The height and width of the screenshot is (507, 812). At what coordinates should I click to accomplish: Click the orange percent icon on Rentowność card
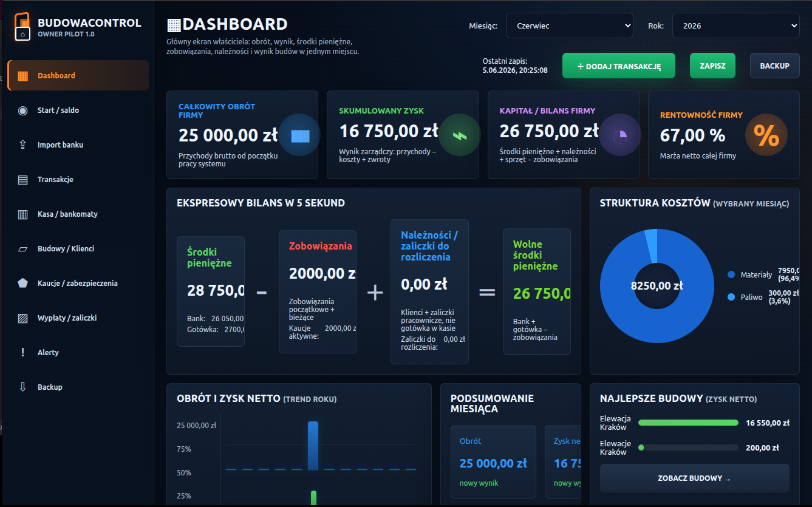click(x=766, y=135)
